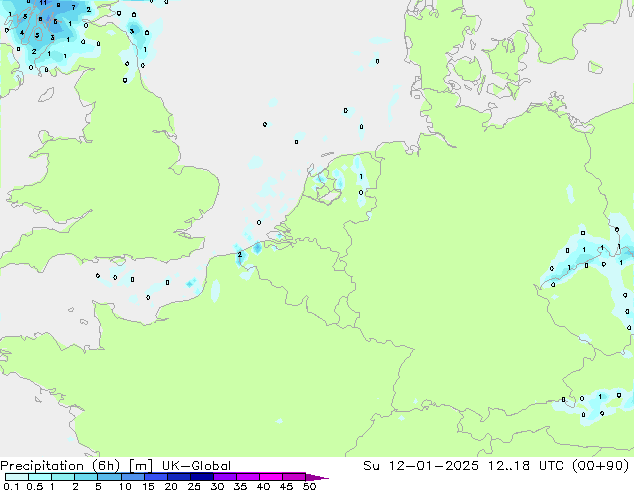Click the '20' legend scale label
634x490 pixels.
tap(171, 486)
